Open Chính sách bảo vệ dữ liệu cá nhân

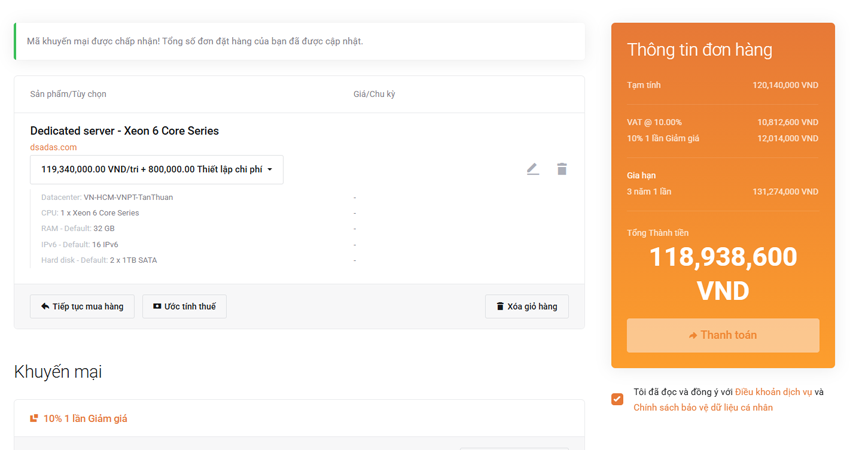pyautogui.click(x=702, y=408)
